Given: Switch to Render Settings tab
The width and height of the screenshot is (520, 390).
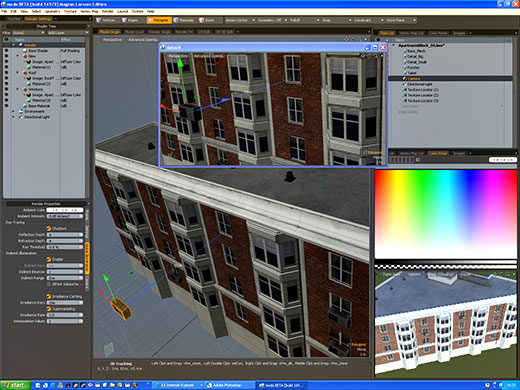Looking at the screenshot, I should [x=38, y=19].
